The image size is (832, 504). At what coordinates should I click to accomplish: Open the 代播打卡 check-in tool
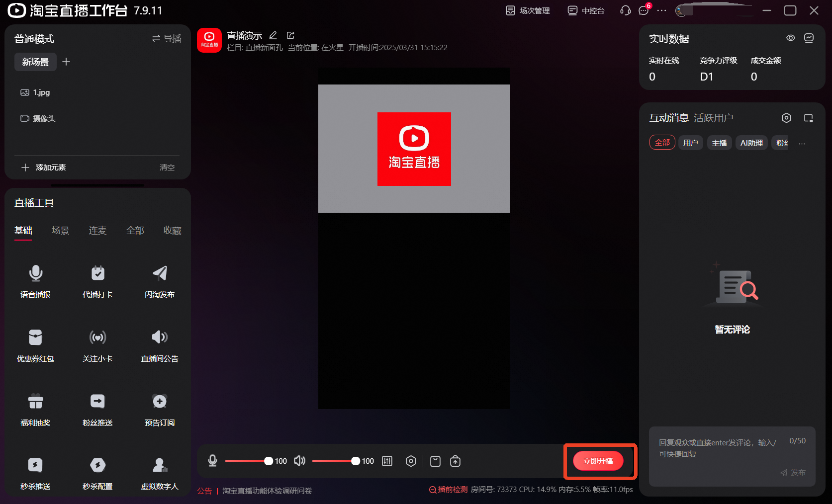97,281
